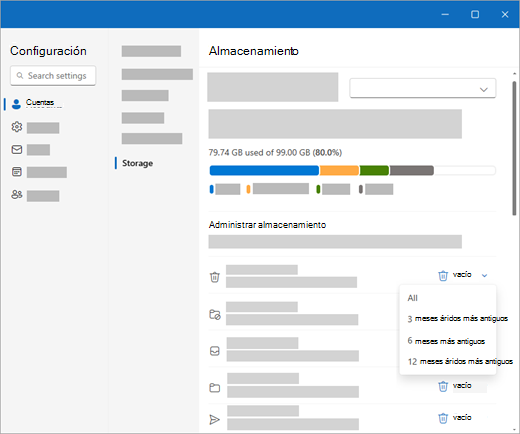Select the Storage tab
Image resolution: width=520 pixels, height=434 pixels.
tap(137, 163)
